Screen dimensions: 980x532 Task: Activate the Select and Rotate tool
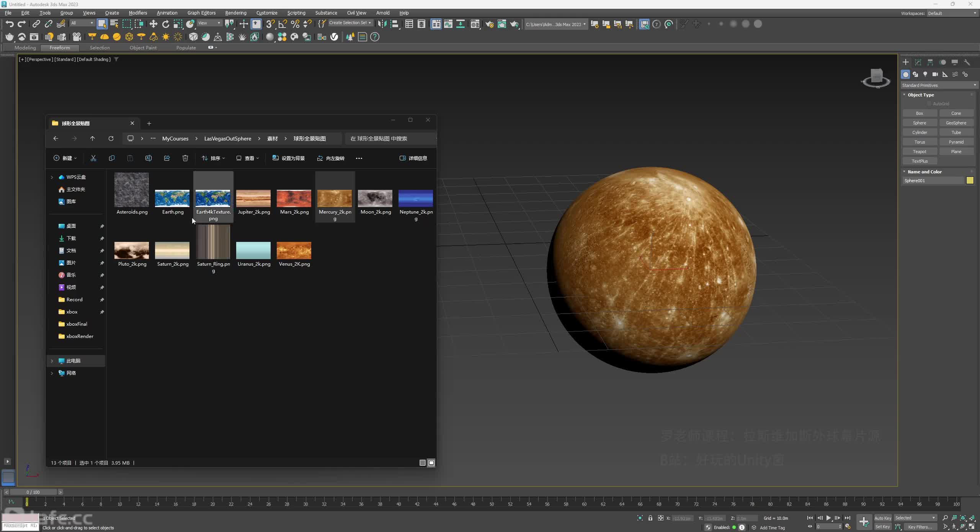click(165, 24)
